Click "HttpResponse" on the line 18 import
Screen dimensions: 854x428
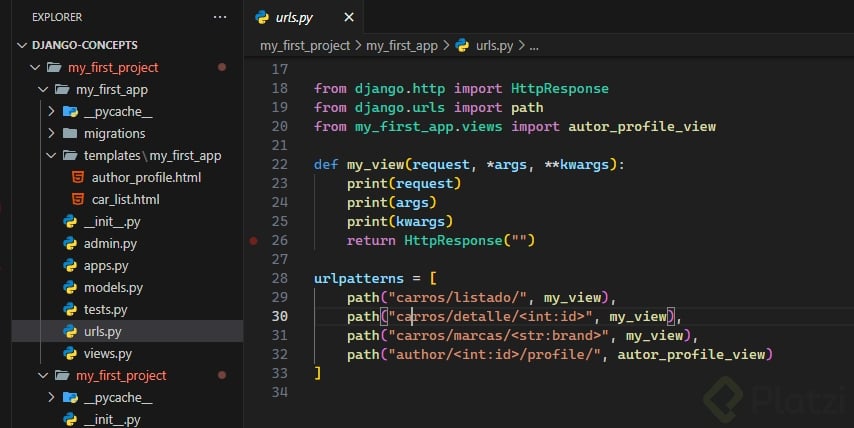pyautogui.click(x=560, y=88)
